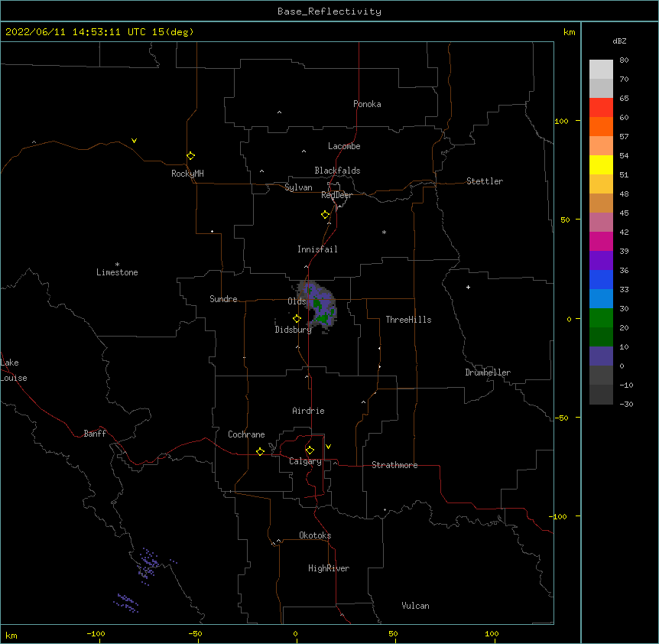Select the slate purple 0-10 dBZ legend swatch
The image size is (659, 644).
click(601, 356)
